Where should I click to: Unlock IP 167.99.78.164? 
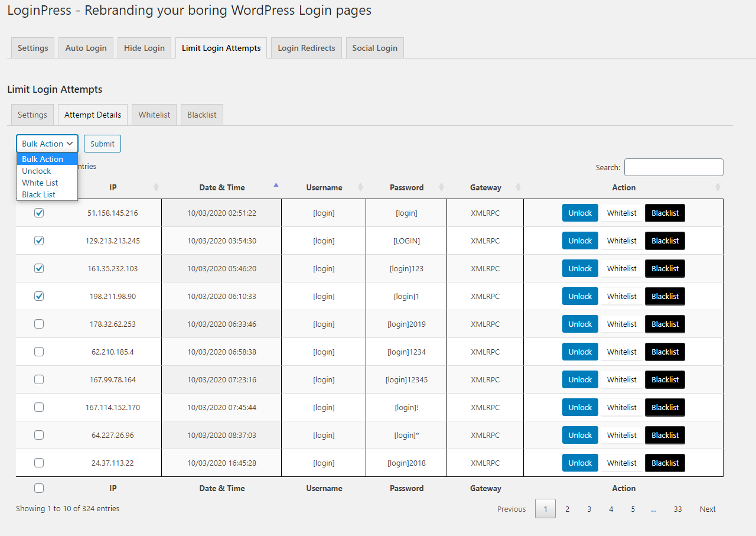pos(580,379)
